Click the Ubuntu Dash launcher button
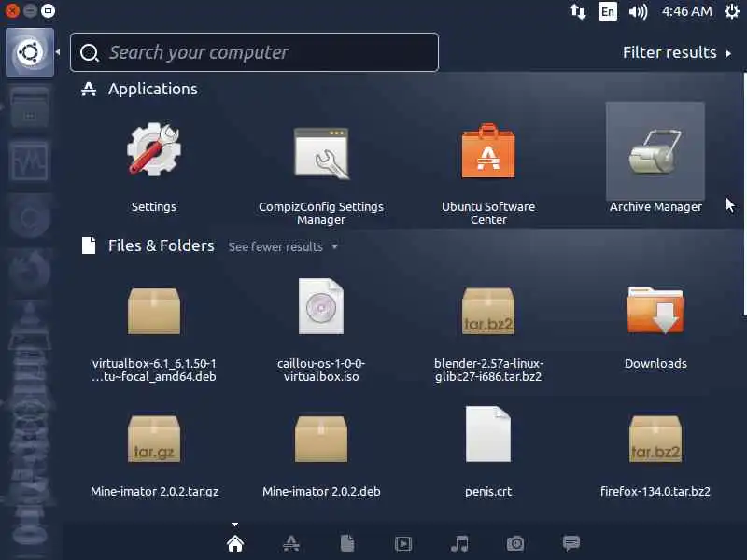This screenshot has height=560, width=747. click(x=30, y=52)
